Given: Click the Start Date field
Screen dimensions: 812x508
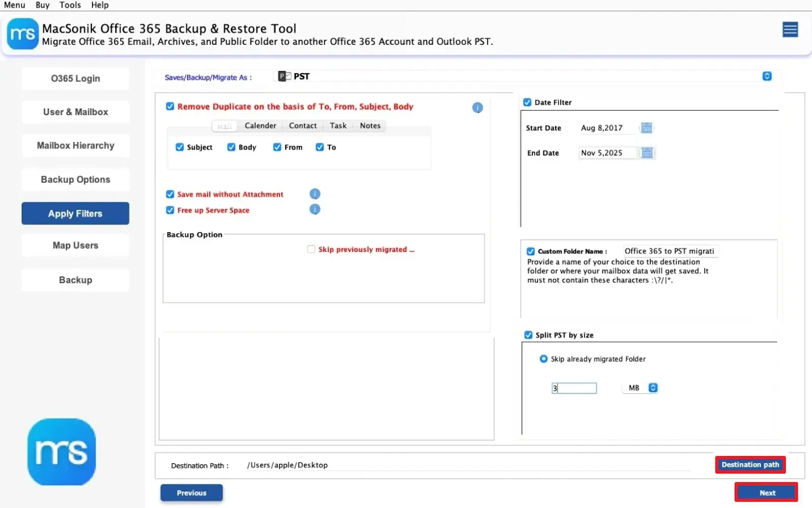Looking at the screenshot, I should point(607,128).
